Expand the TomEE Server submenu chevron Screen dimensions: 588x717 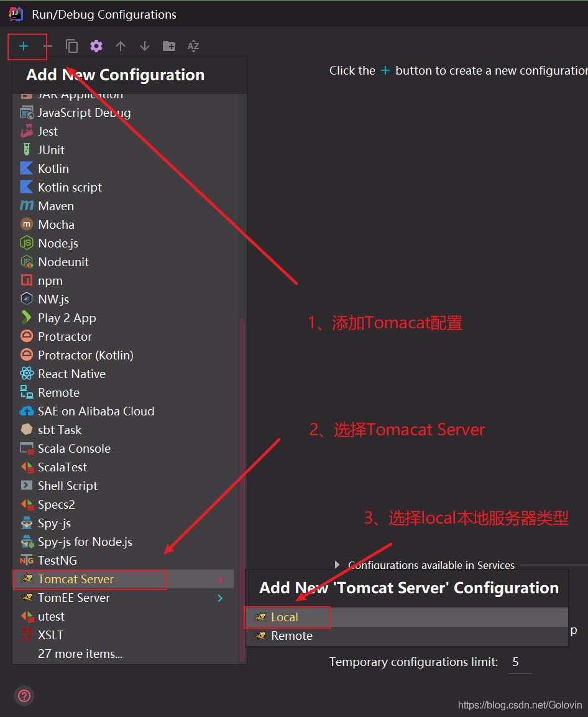tap(221, 598)
